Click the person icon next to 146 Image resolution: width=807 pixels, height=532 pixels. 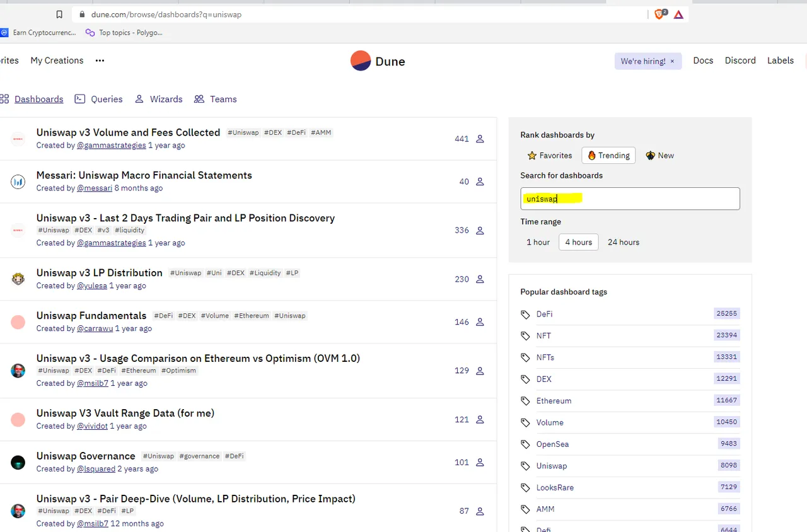[x=480, y=322]
